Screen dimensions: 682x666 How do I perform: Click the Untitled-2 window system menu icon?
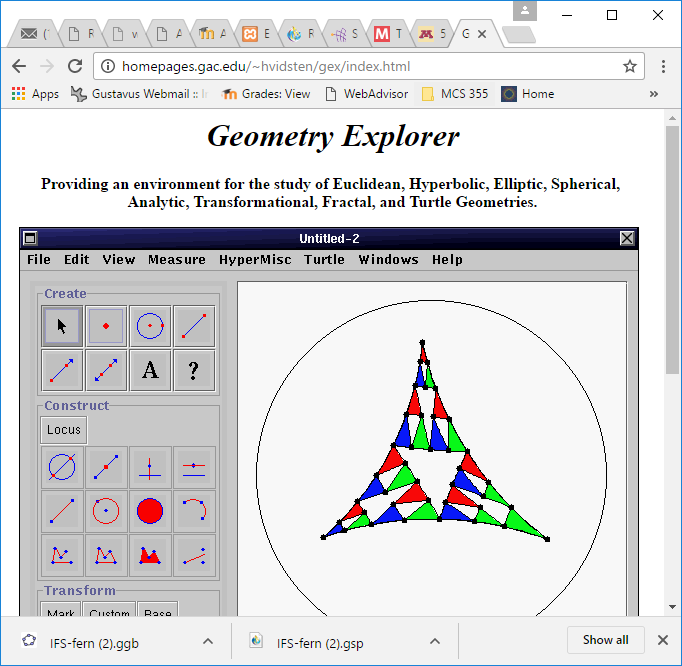point(30,238)
